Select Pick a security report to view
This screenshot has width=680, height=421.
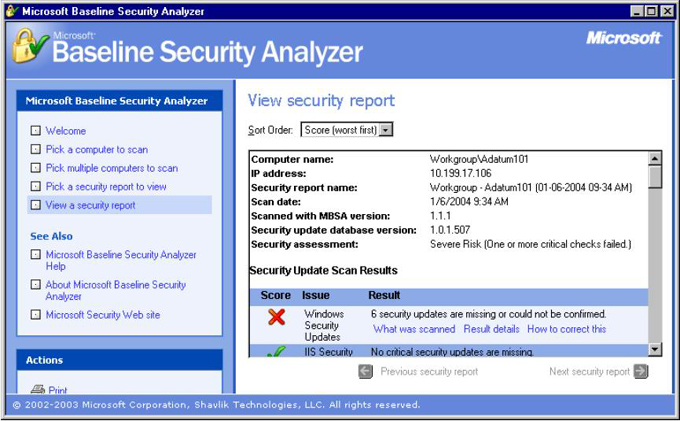pyautogui.click(x=106, y=187)
